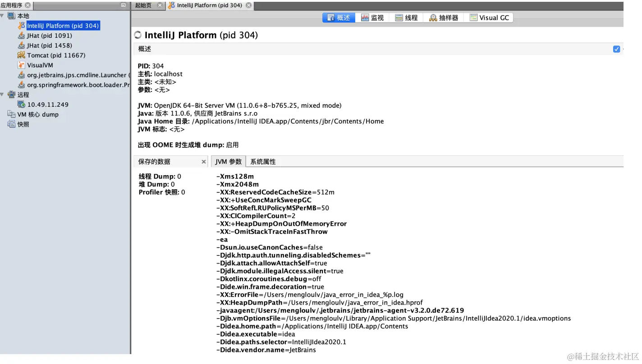Screen dimensions: 642x364
Task: Collapse the 本地 local tree node
Action: pyautogui.click(x=3, y=16)
